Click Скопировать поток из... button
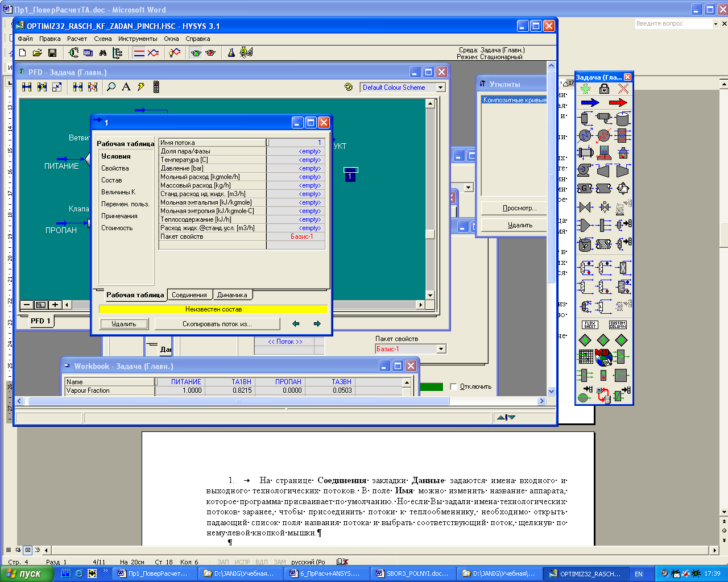Viewport: 728px width, 582px height. 217,324
